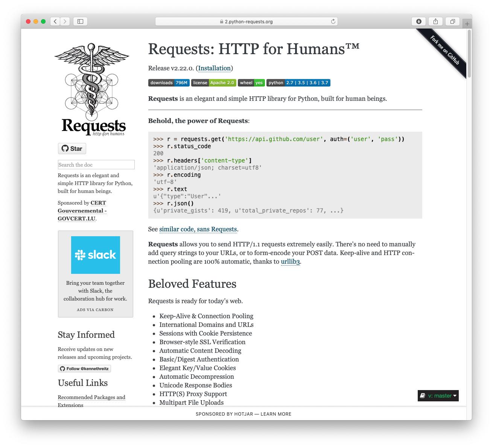Follow the urllib3 link
This screenshot has height=448, width=493.
(290, 261)
